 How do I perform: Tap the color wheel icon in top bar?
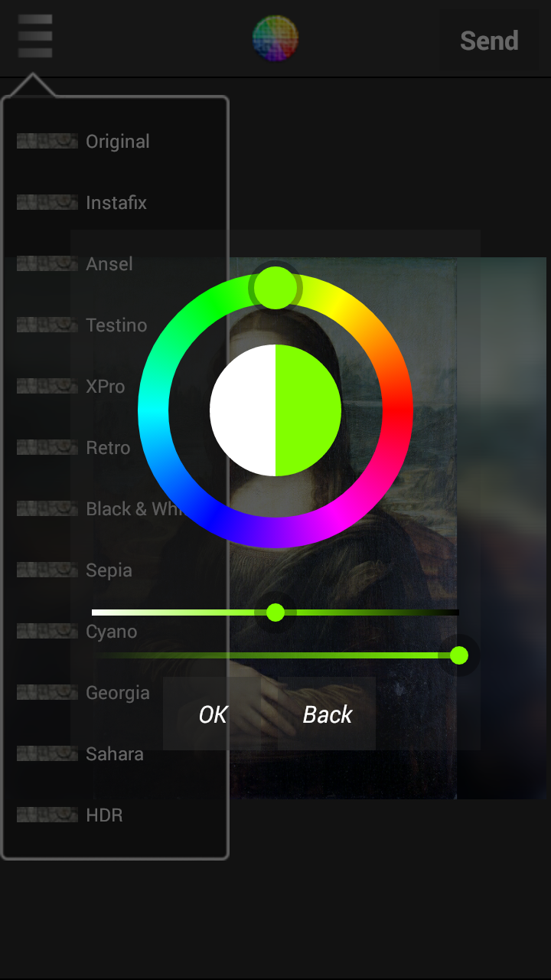(x=275, y=38)
